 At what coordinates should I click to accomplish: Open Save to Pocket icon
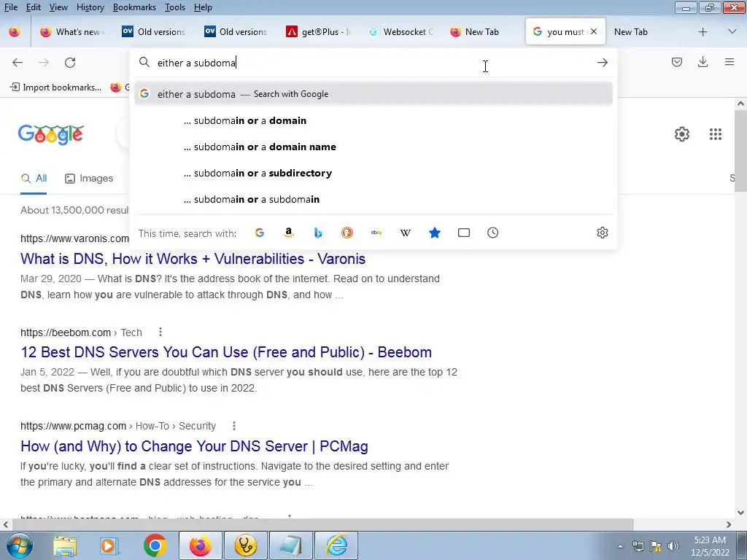tap(676, 62)
